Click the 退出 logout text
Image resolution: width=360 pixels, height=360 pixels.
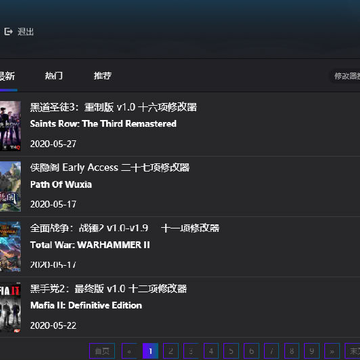point(26,32)
